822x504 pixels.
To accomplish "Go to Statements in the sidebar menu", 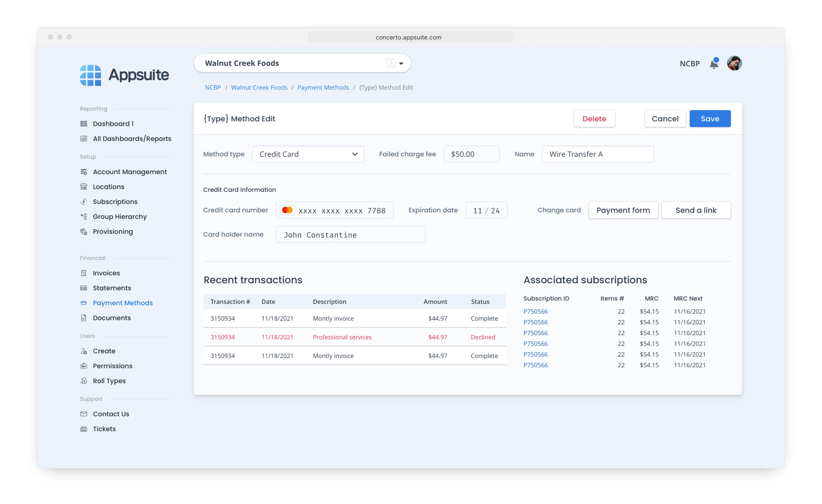I will [x=112, y=288].
